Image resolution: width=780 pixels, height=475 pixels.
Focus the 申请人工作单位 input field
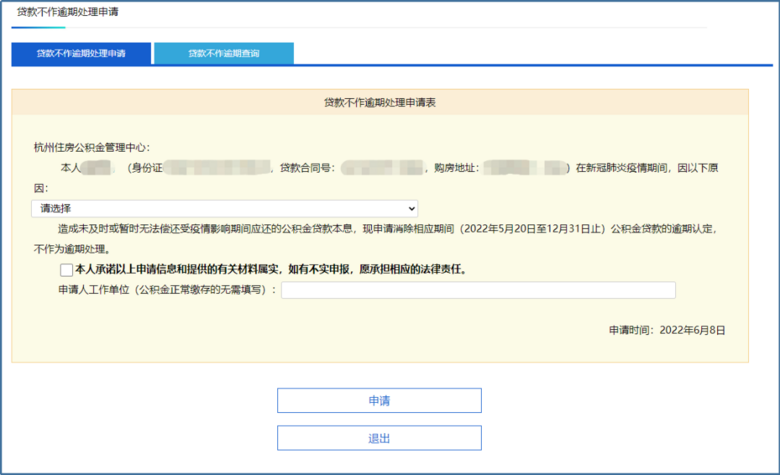478,290
